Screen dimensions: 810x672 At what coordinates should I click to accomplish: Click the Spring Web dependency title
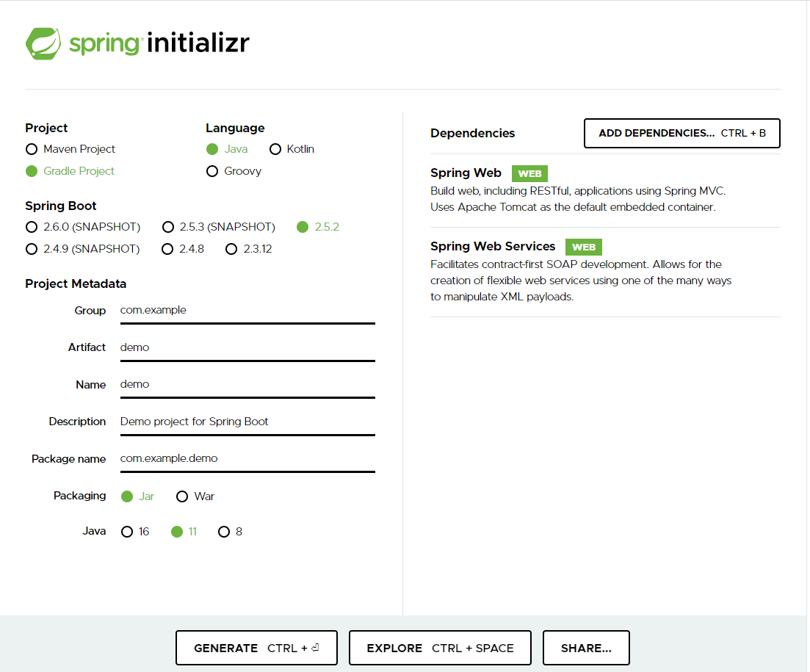tap(466, 173)
